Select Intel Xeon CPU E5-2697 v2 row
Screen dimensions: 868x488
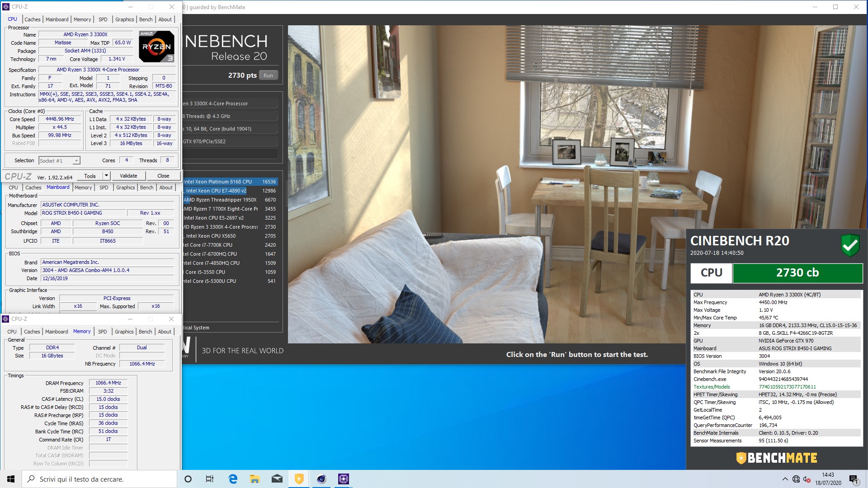[230, 218]
